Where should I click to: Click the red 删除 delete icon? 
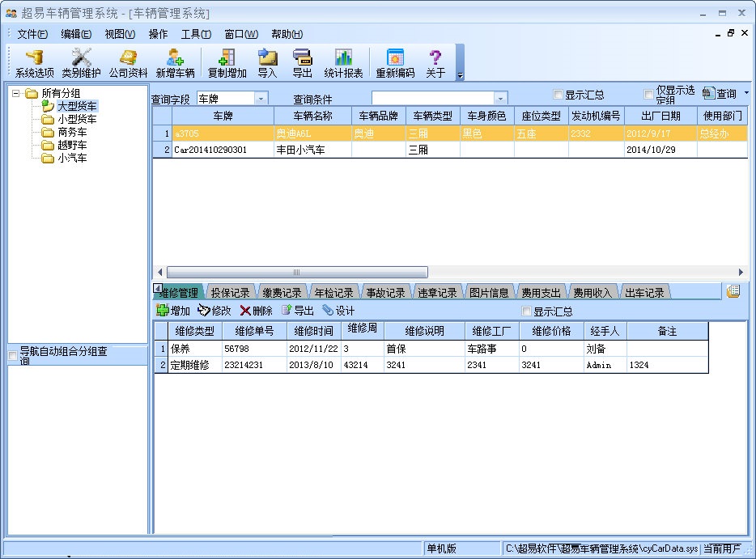pyautogui.click(x=256, y=311)
